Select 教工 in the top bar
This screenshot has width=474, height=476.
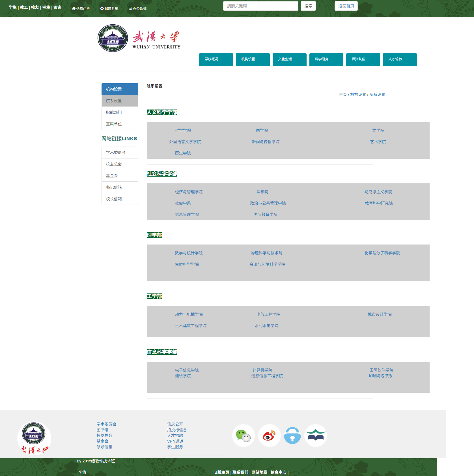point(24,7)
